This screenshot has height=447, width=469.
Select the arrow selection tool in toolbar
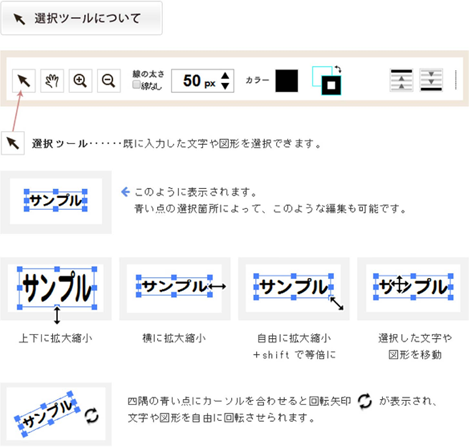pos(24,81)
